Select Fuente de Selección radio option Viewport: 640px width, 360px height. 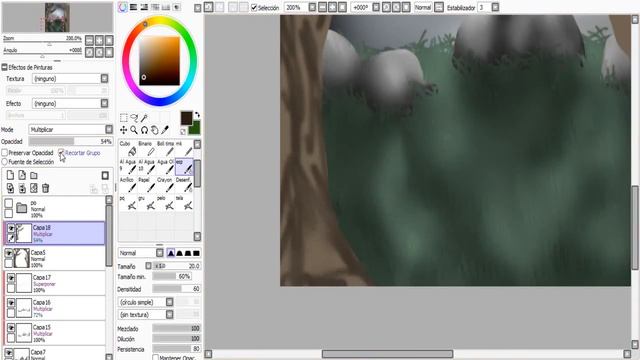click(4, 162)
